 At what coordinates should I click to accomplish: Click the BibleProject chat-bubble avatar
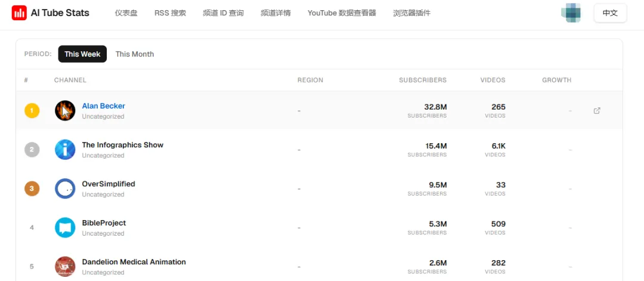(x=65, y=227)
